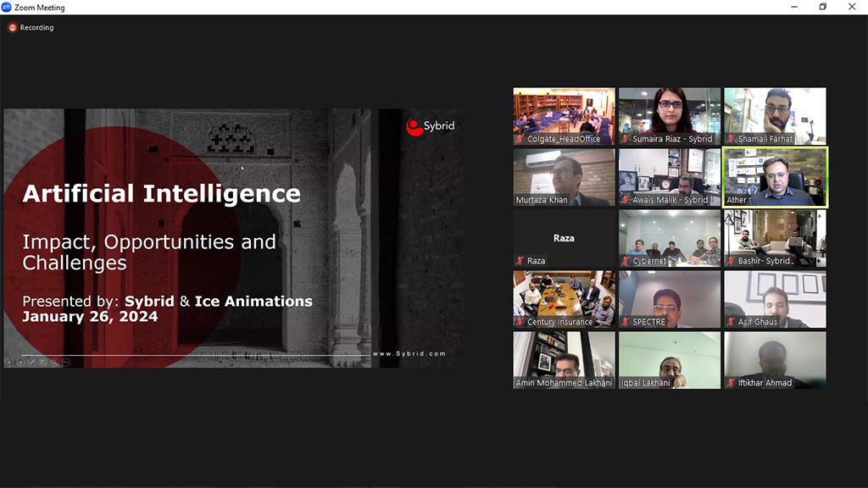The image size is (868, 488).
Task: Click the muted mic icon on Colgate_HeadOffice
Action: click(520, 139)
